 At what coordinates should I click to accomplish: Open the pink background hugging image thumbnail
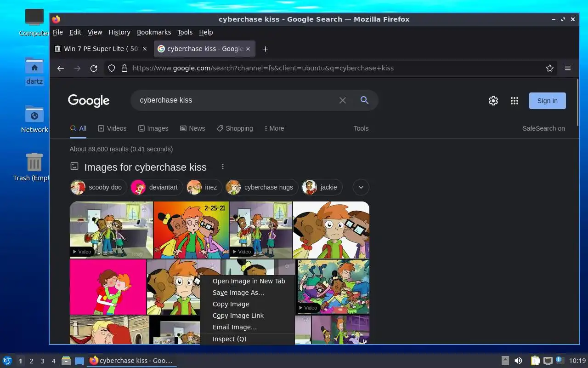108,287
